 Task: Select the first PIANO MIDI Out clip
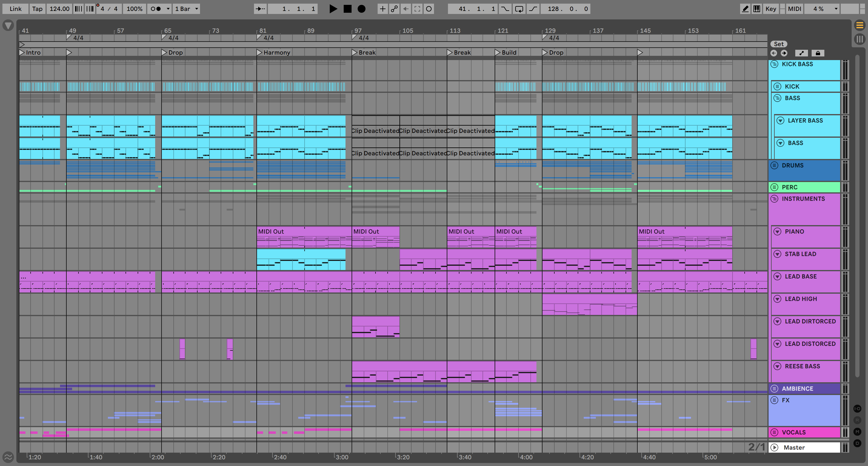(x=304, y=237)
